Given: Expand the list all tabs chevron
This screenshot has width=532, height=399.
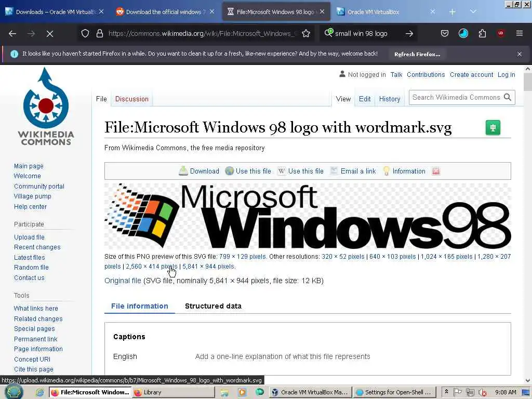Looking at the screenshot, I should click(473, 11).
